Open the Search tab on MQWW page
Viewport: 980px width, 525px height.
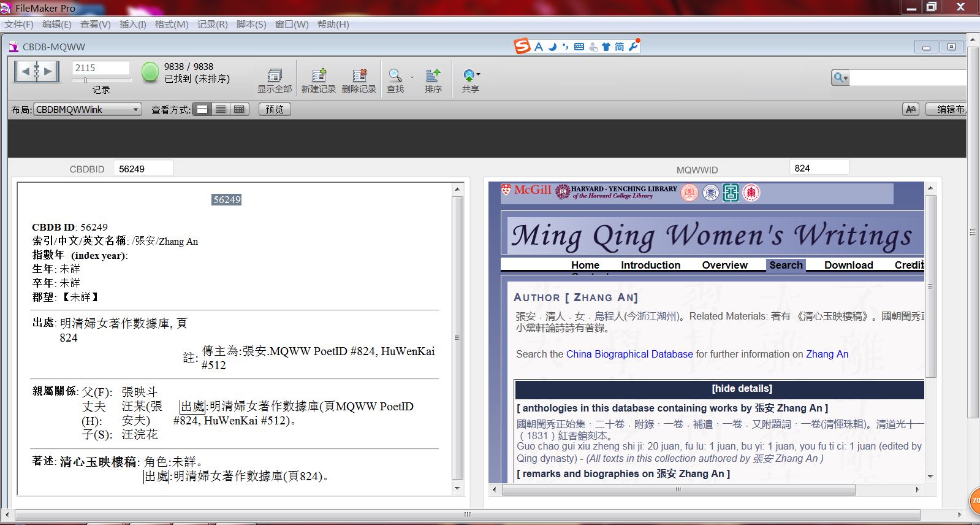coord(786,265)
